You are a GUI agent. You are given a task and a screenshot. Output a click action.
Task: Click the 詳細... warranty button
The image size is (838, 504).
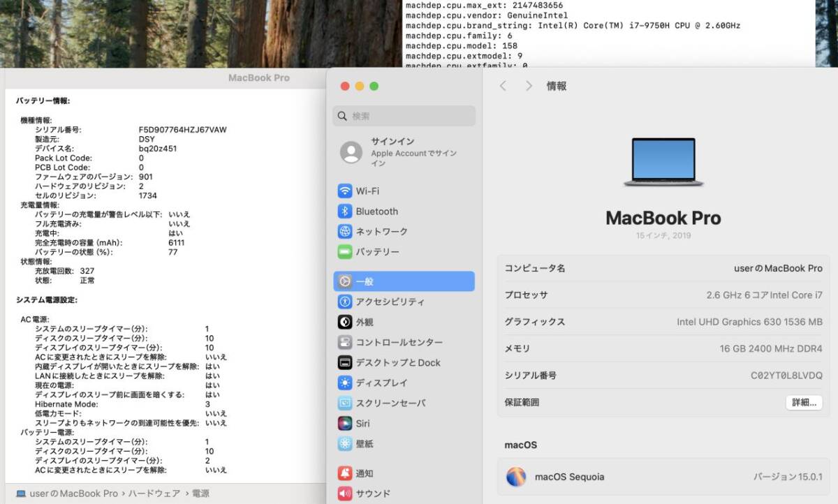pyautogui.click(x=803, y=403)
